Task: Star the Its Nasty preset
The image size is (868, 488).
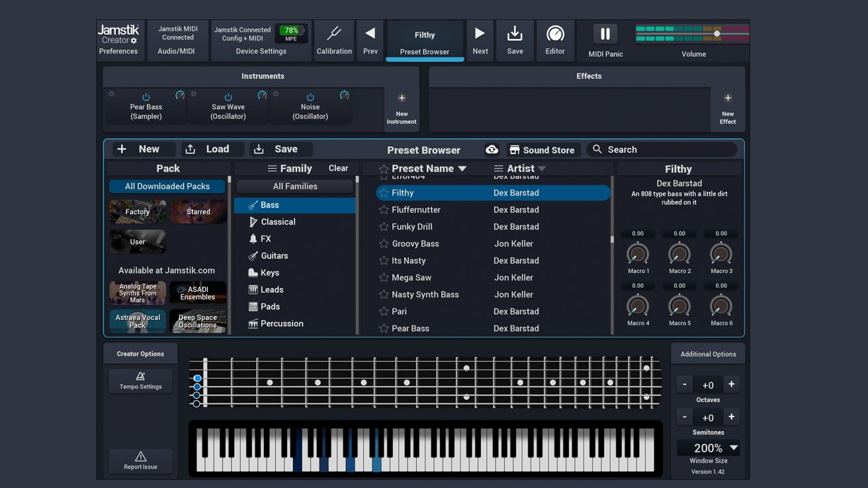Action: tap(384, 261)
